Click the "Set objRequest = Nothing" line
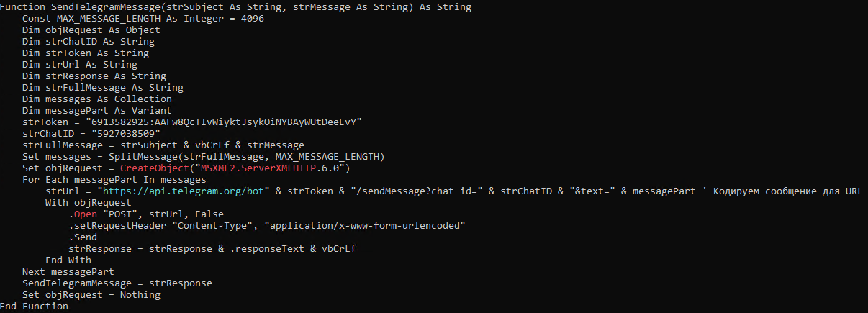Screen dimensions: 868x313 coord(91,295)
